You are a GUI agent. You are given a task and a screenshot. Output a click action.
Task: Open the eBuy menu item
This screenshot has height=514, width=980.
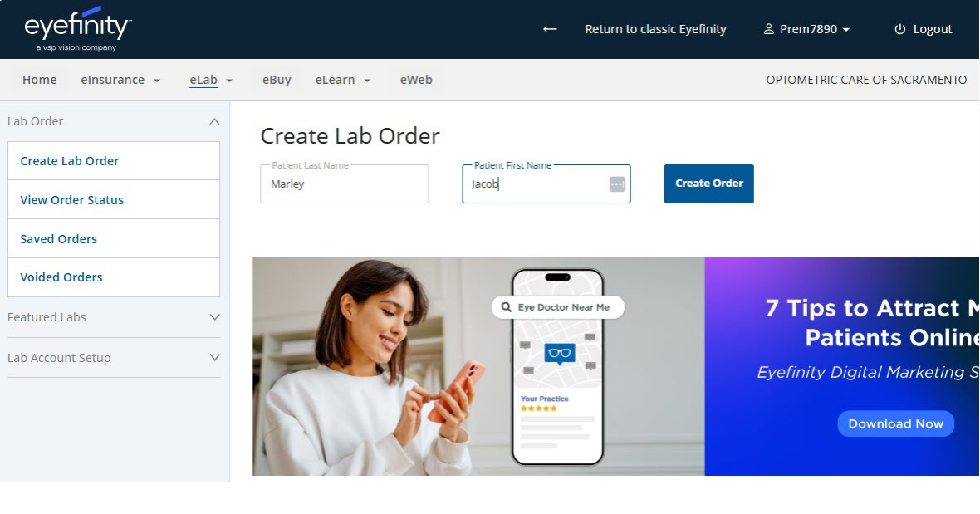[x=277, y=80]
